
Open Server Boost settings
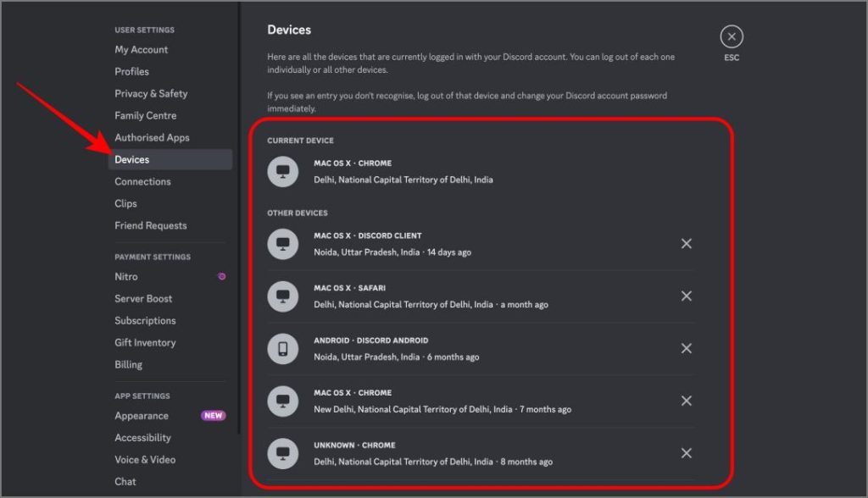(x=143, y=298)
